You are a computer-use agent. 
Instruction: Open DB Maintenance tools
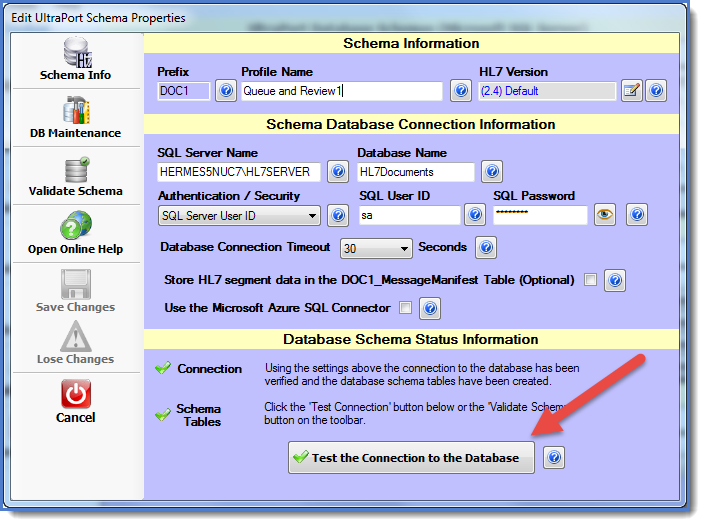(x=76, y=118)
